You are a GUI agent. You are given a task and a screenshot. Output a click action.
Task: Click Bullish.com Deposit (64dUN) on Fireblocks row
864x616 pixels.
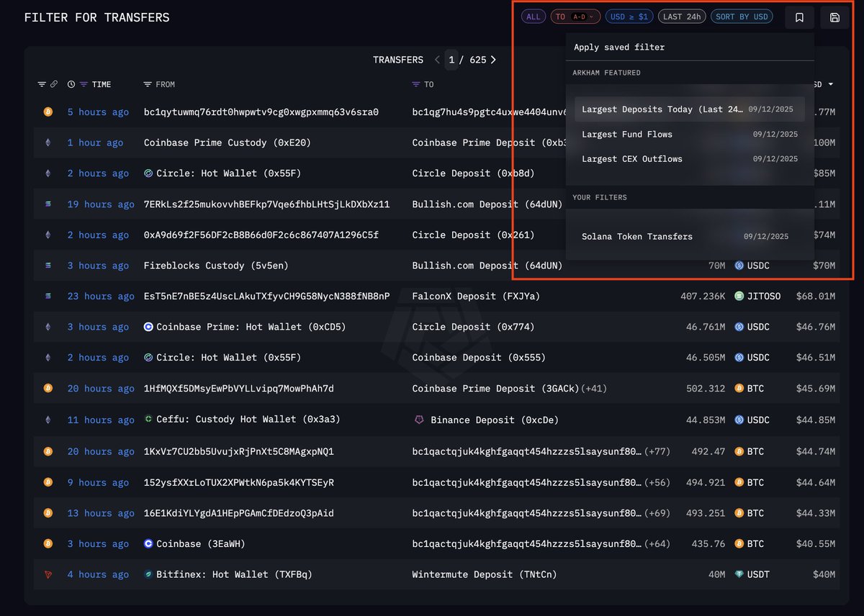click(487, 266)
